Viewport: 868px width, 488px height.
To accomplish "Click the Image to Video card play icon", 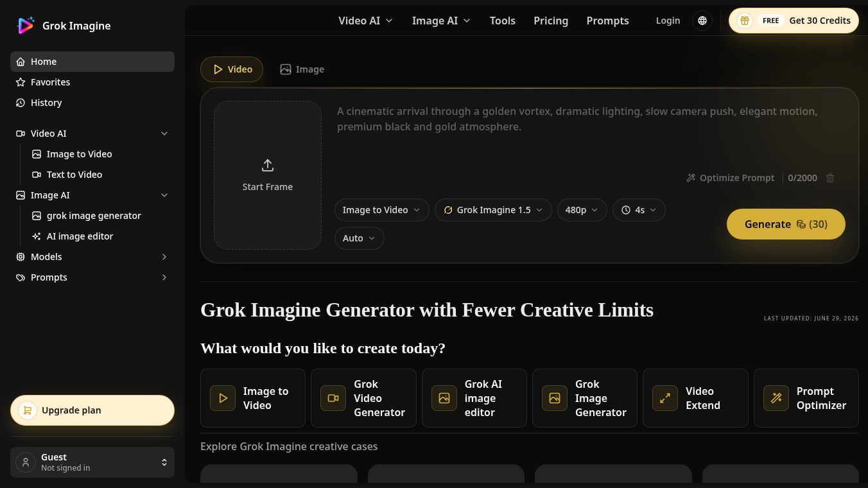I will tap(223, 398).
